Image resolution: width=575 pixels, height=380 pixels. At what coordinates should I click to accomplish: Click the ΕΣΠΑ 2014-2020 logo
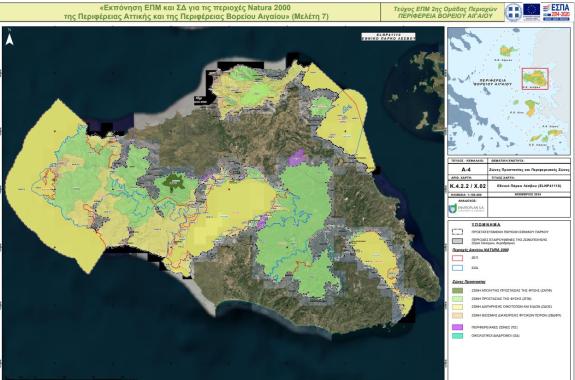point(556,12)
